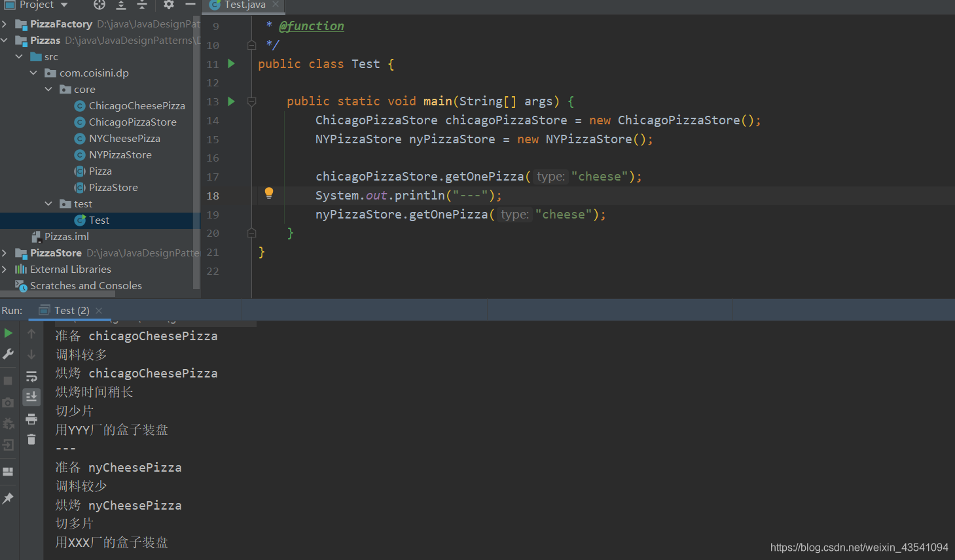
Task: Click the locate opened file target icon
Action: click(99, 5)
